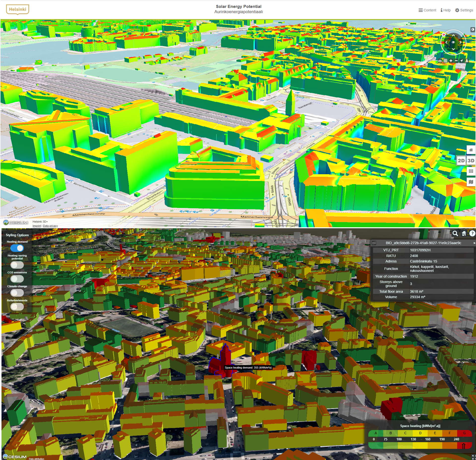
Task: Close the building info panel
Action: click(x=474, y=243)
